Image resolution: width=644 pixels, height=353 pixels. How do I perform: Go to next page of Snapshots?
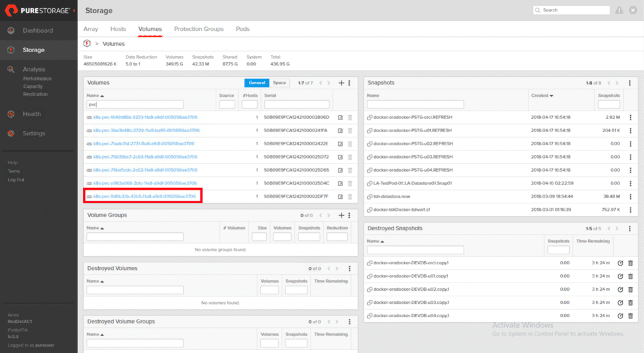point(617,83)
